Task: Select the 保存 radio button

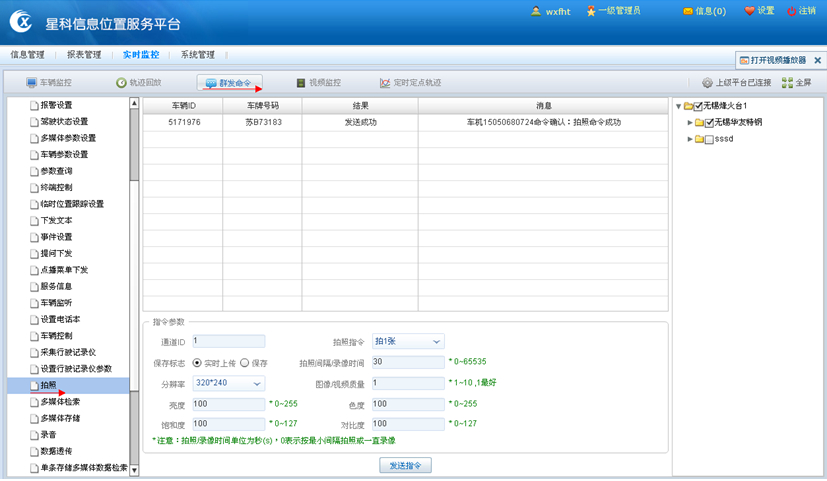Action: pos(244,363)
